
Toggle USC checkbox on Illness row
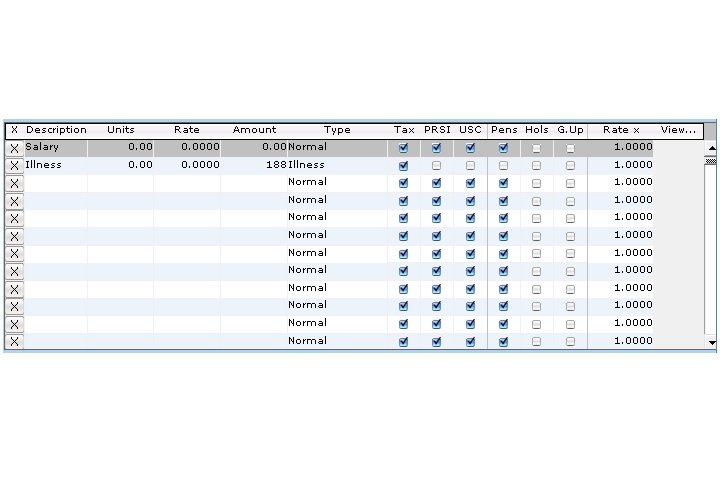[x=470, y=166]
